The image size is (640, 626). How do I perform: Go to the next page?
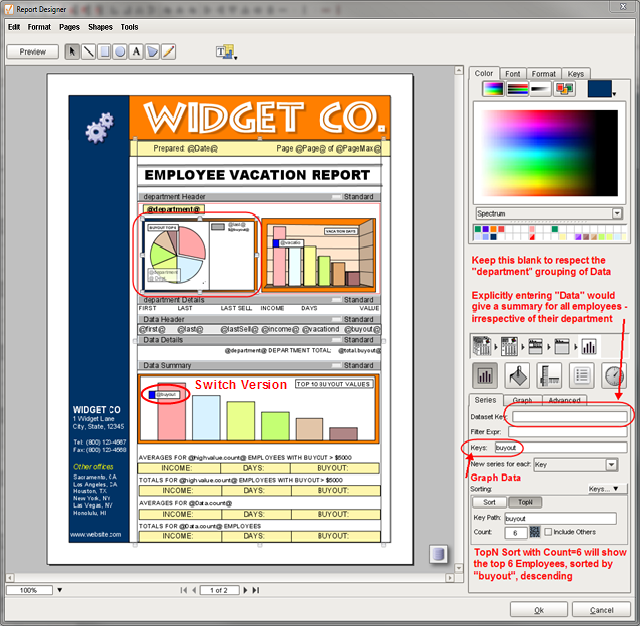coord(245,590)
